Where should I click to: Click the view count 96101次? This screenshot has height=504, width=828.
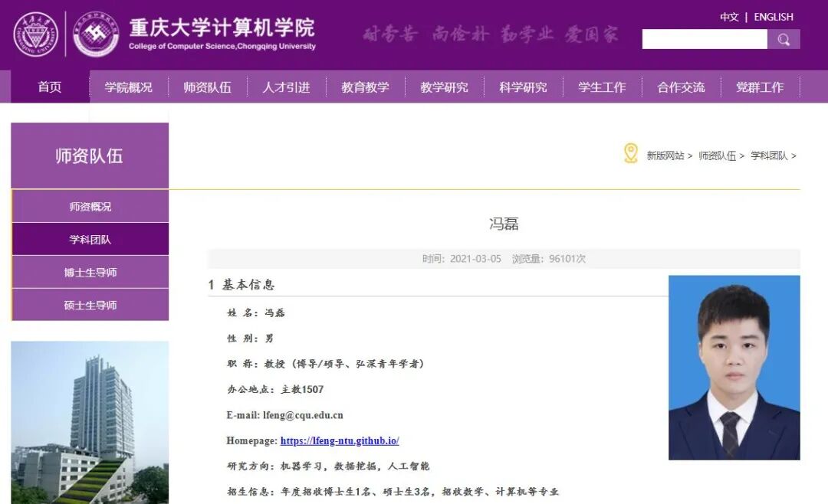[x=567, y=259]
